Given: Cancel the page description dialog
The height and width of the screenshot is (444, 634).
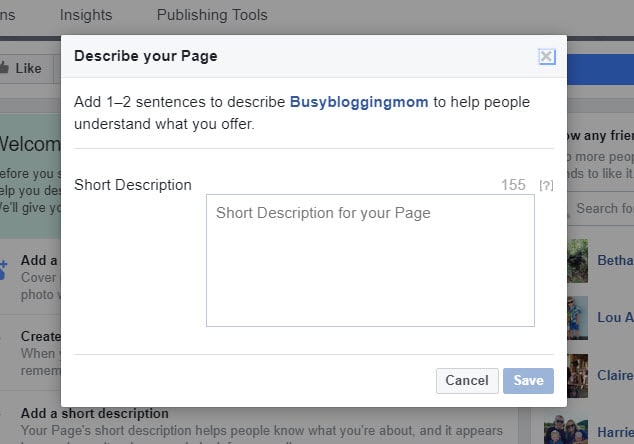Looking at the screenshot, I should tap(467, 381).
